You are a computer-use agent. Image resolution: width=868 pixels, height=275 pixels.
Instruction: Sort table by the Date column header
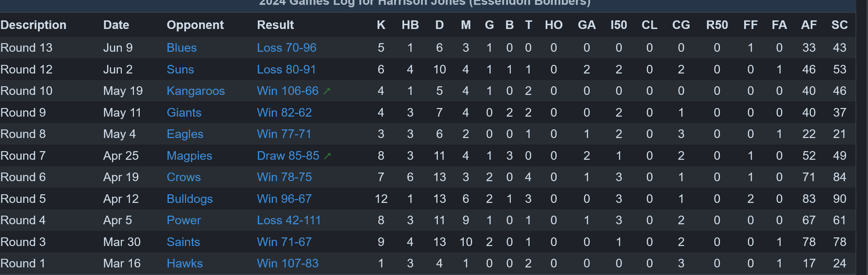(x=116, y=25)
